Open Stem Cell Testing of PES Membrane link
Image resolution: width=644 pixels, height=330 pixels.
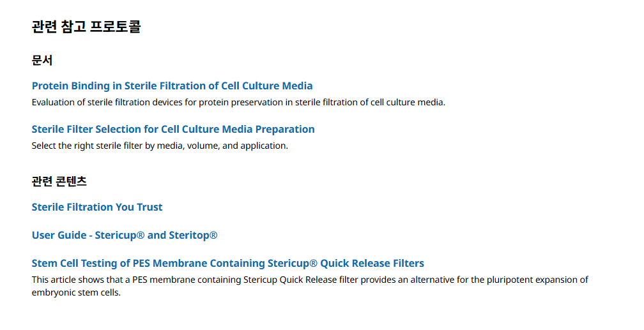pos(228,263)
